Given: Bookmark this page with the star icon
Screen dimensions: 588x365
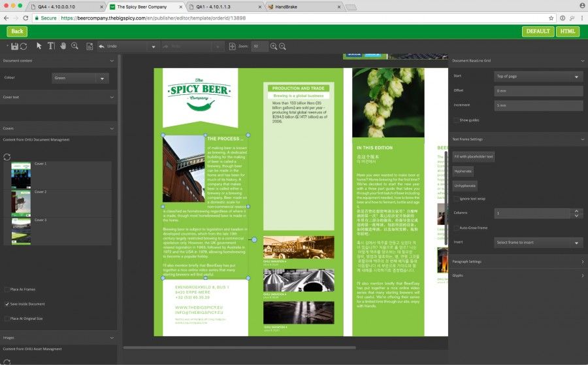Looking at the screenshot, I should (551, 18).
